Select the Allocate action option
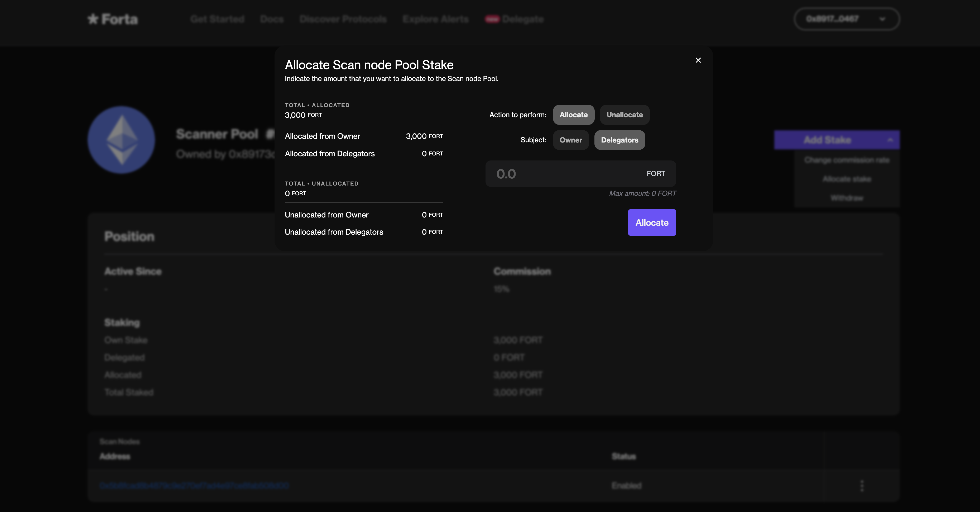The image size is (980, 512). tap(573, 115)
